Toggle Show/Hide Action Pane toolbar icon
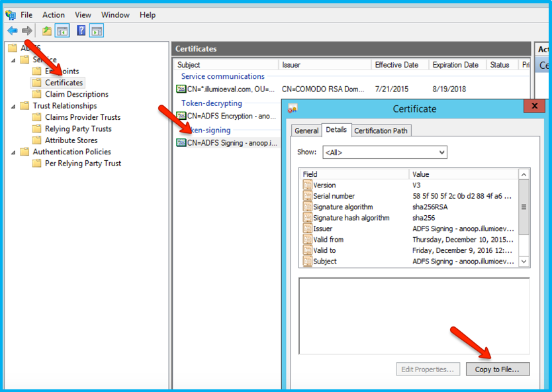552x392 pixels. (97, 30)
